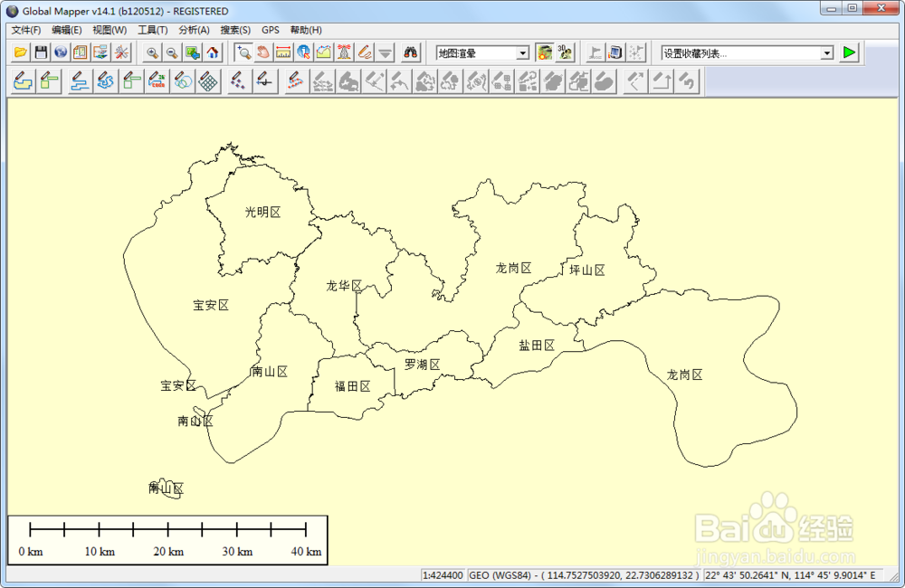Click the Zoom In magnifier icon
Viewport: 905px width, 588px height.
[152, 52]
